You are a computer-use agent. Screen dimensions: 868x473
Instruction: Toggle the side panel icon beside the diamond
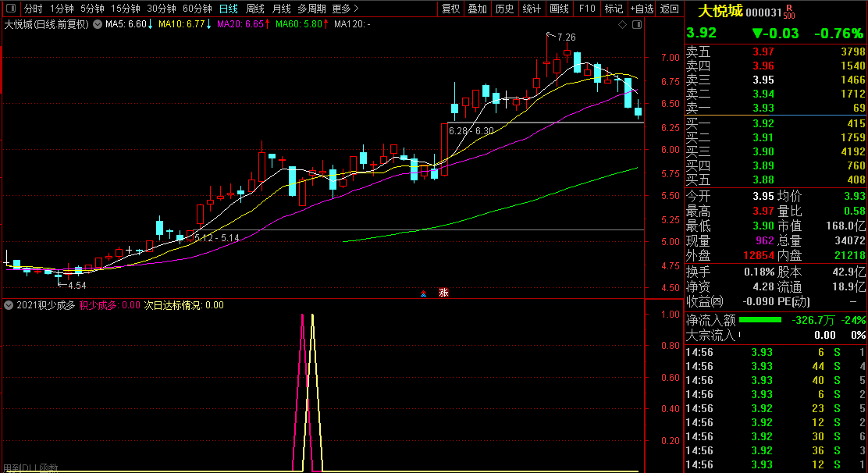tap(635, 25)
